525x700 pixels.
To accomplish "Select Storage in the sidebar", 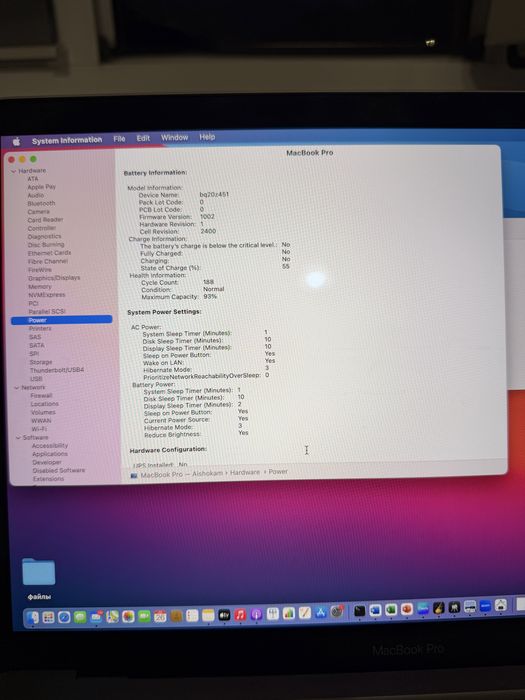I will pyautogui.click(x=41, y=362).
